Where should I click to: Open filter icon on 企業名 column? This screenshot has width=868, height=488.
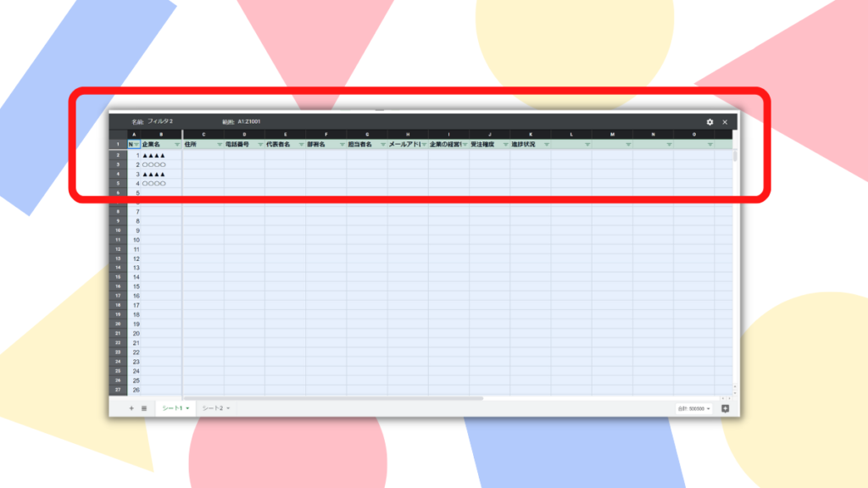(x=176, y=145)
